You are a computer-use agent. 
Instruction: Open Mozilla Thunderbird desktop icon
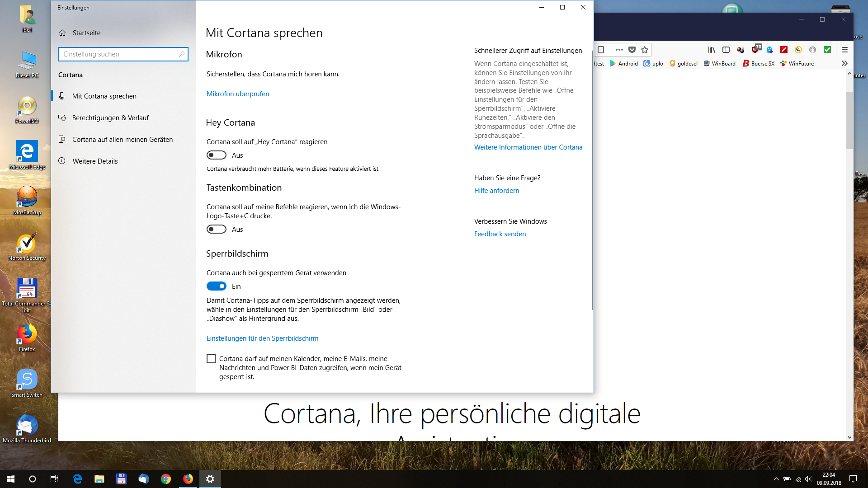point(27,428)
